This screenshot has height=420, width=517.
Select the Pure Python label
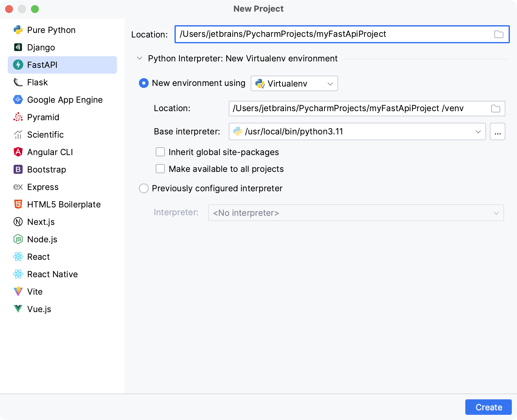coord(51,30)
